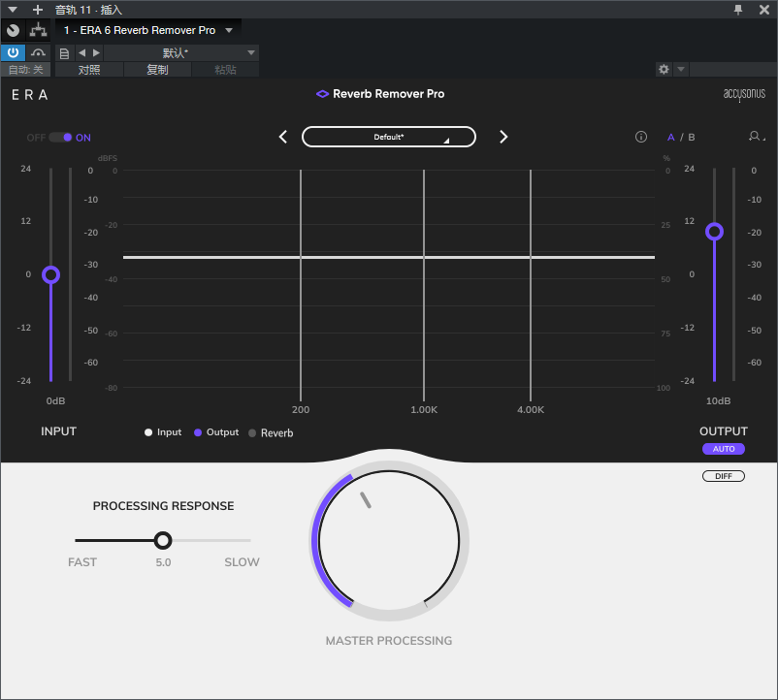Click the Processing Response slider handle
The image size is (778, 700).
tap(163, 540)
